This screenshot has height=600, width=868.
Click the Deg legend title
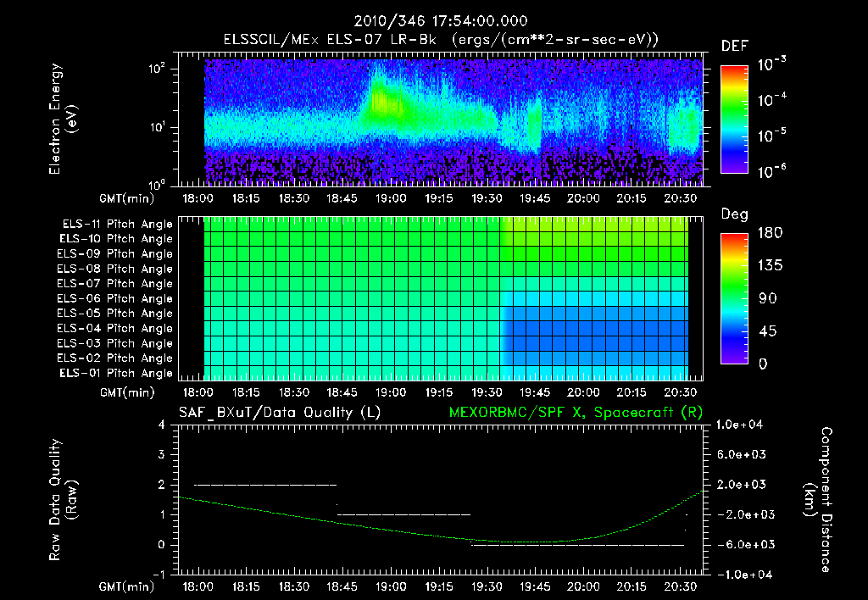pos(735,214)
